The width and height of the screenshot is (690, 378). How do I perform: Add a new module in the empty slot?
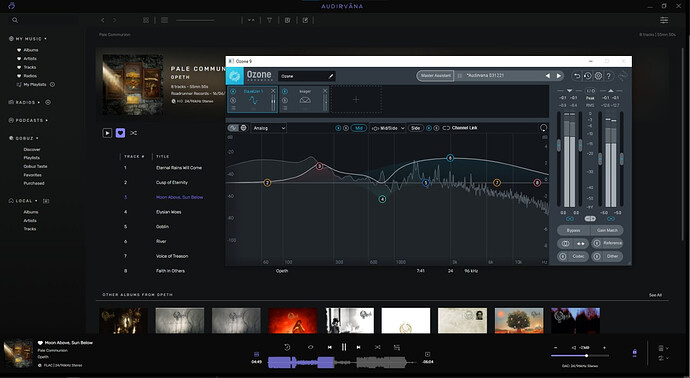(x=356, y=99)
